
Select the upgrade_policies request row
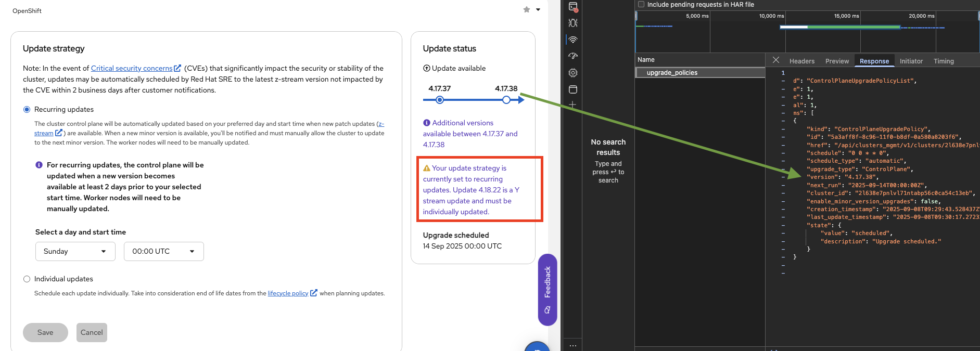700,73
